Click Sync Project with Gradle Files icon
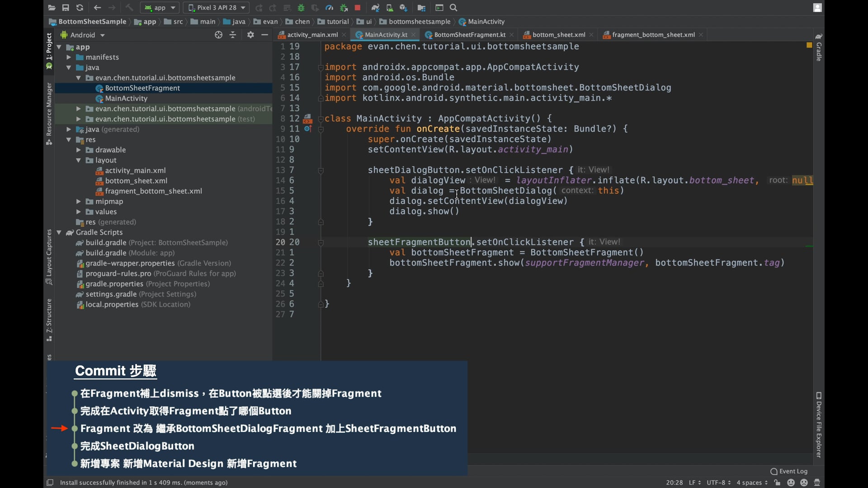 click(375, 8)
